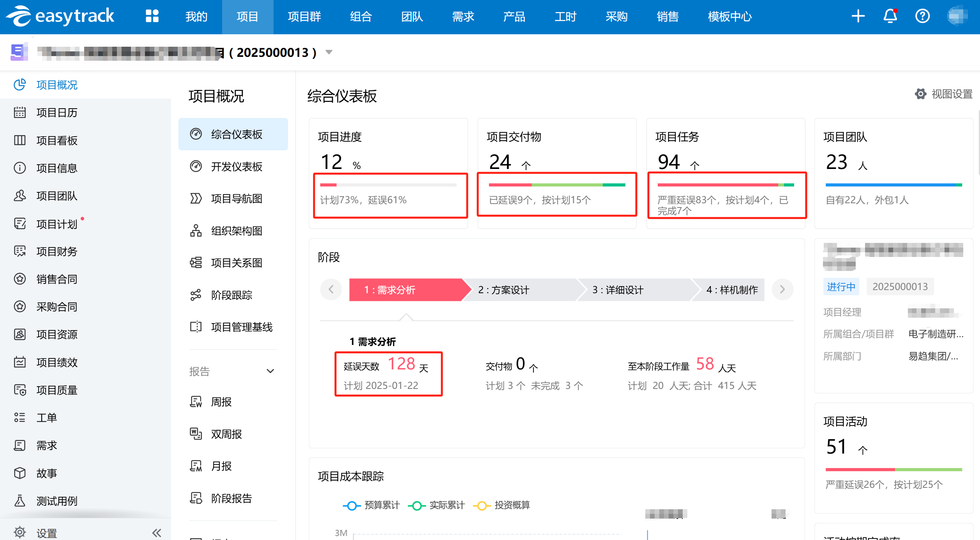Open 项目财务 finance icon in sidebar
980x540 pixels.
pyautogui.click(x=20, y=251)
